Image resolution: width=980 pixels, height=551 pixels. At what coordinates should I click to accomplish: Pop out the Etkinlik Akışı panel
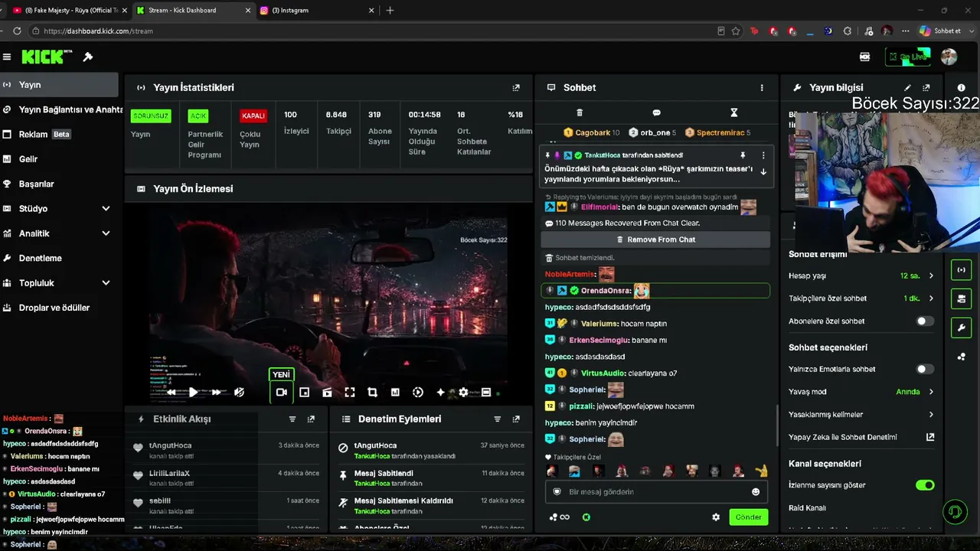point(311,419)
